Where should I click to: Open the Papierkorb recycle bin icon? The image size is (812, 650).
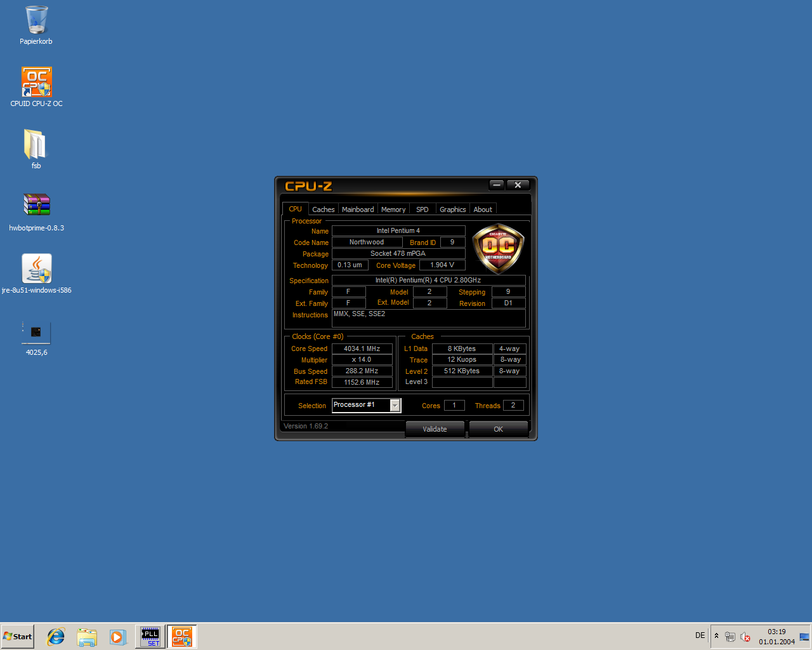coord(36,25)
